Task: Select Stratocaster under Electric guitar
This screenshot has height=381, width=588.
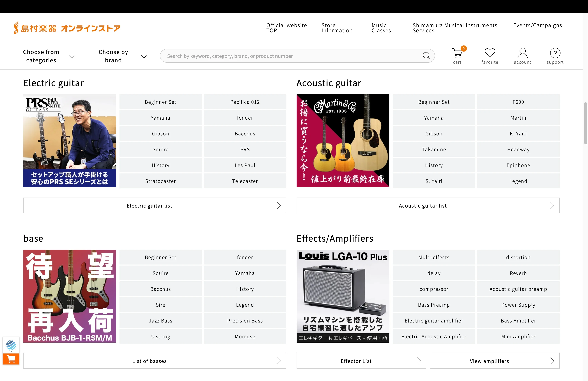Action: (161, 181)
